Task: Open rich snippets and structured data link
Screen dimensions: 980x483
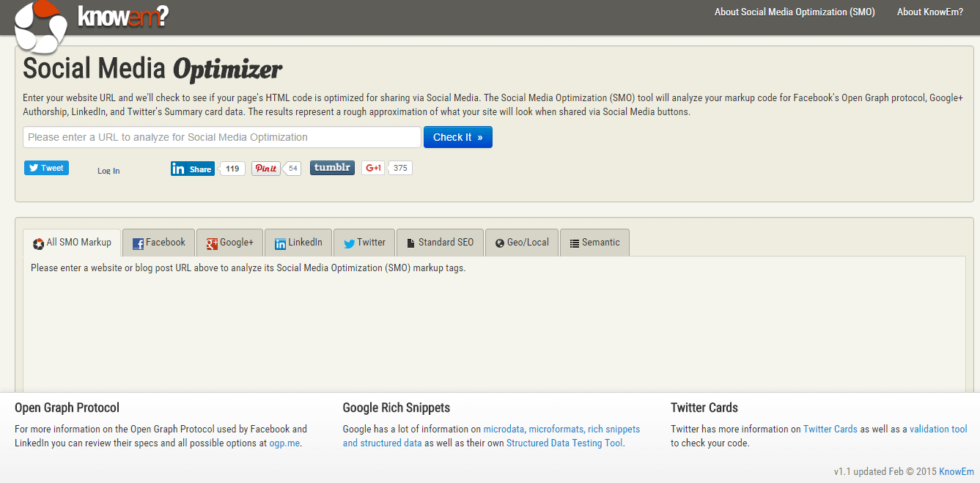Action: point(491,436)
